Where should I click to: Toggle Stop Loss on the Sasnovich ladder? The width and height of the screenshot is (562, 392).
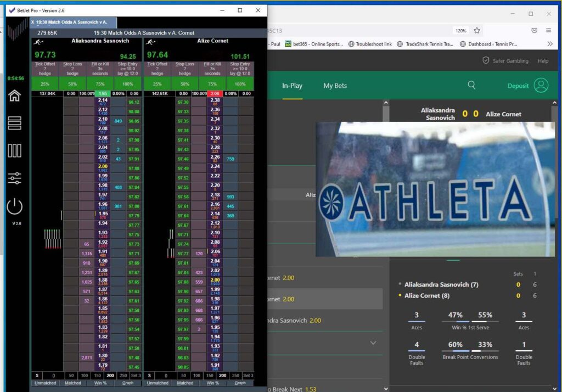pos(72,69)
